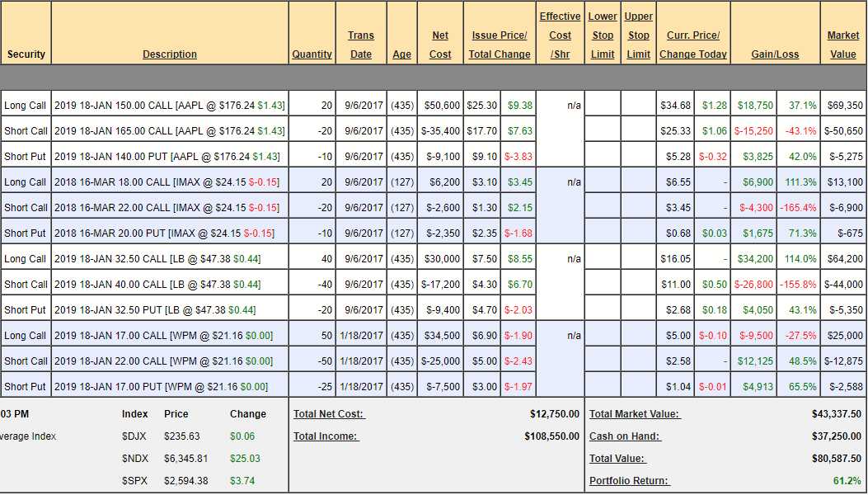Click the LB 32.50 PUT description
The width and height of the screenshot is (868, 495).
(157, 310)
